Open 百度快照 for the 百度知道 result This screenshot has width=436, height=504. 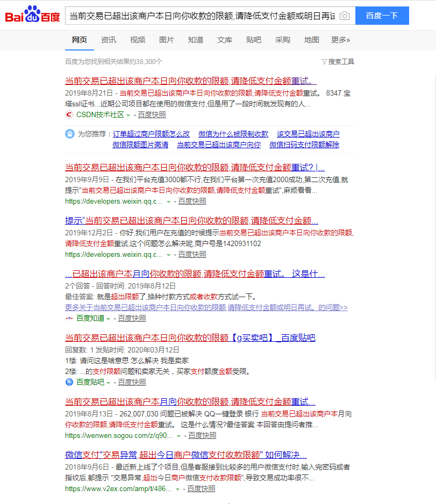tap(132, 318)
